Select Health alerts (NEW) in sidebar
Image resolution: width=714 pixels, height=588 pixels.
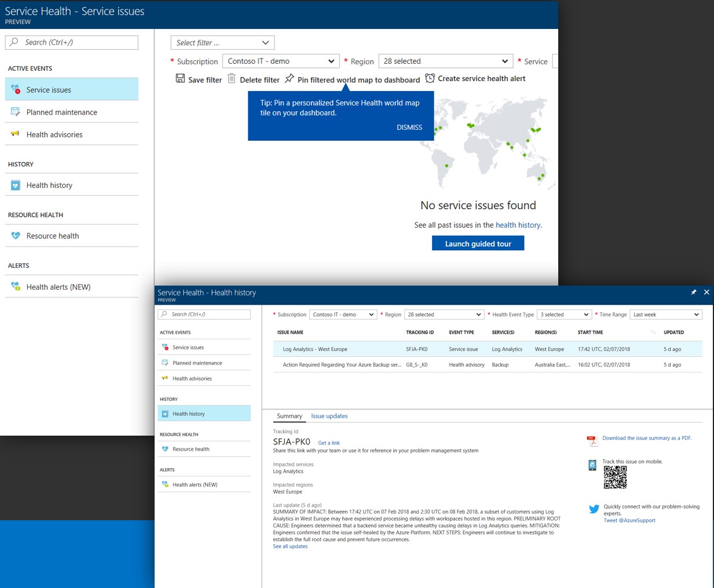point(58,287)
